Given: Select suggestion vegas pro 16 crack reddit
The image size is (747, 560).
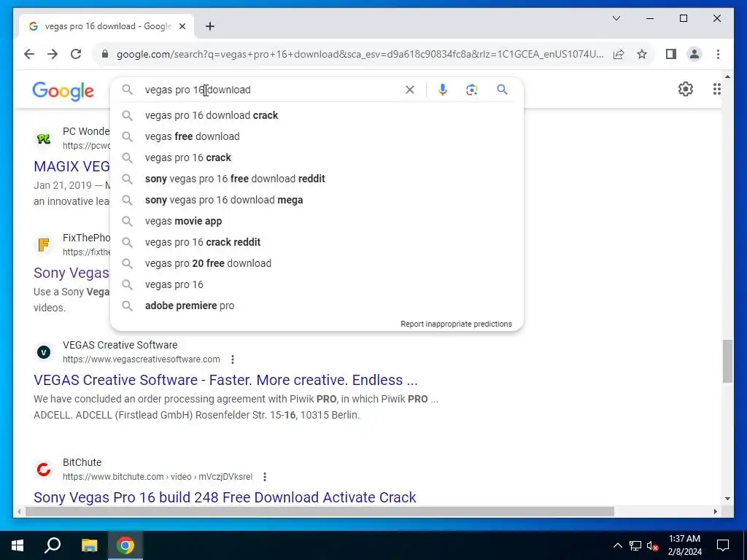Looking at the screenshot, I should 317,242.
